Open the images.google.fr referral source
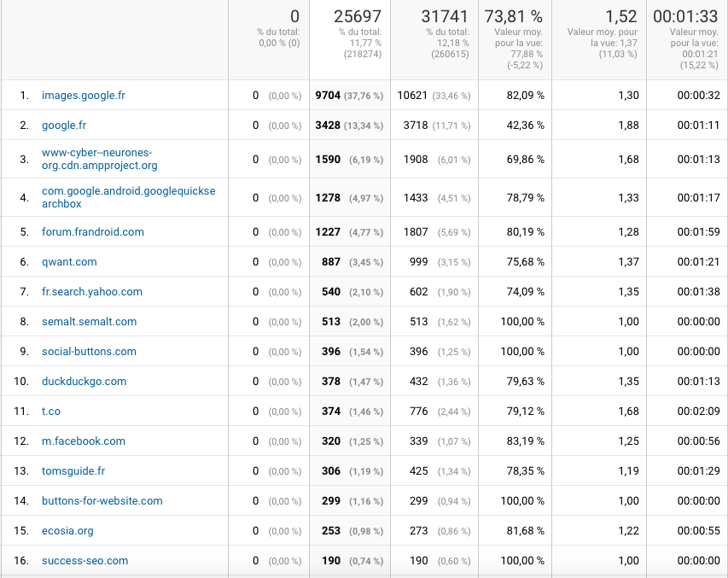The height and width of the screenshot is (578, 728). 84,96
